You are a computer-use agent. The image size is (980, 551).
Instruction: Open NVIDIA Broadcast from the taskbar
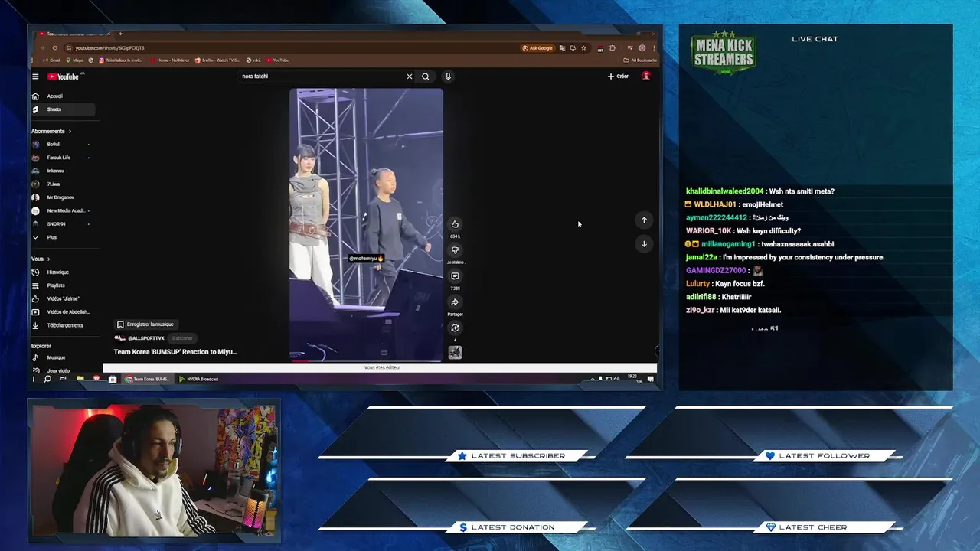tap(199, 379)
